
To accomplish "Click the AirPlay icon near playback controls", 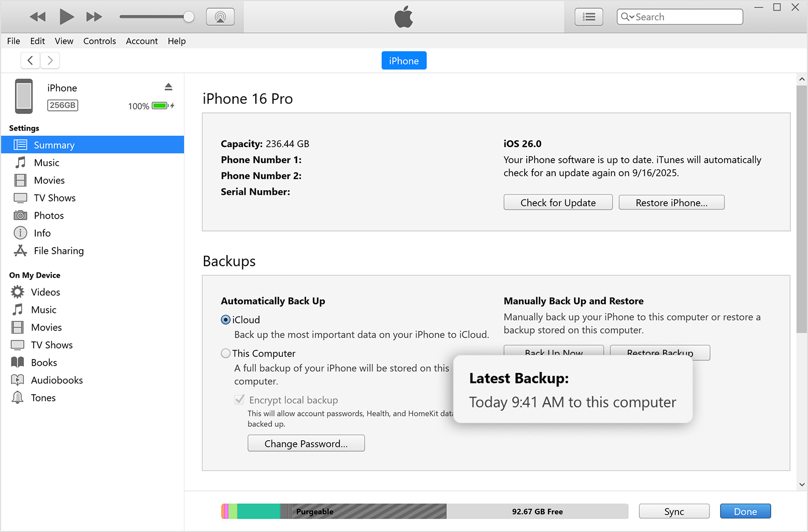I will point(220,16).
